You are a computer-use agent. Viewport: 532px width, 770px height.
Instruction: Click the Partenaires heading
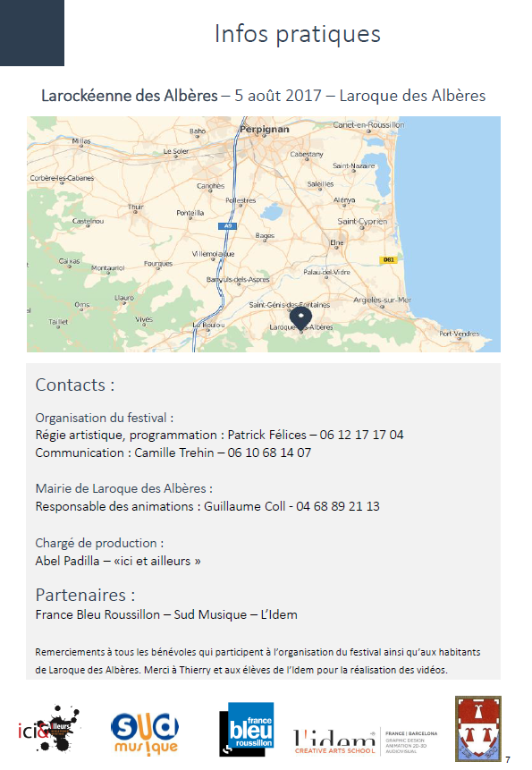click(x=85, y=595)
